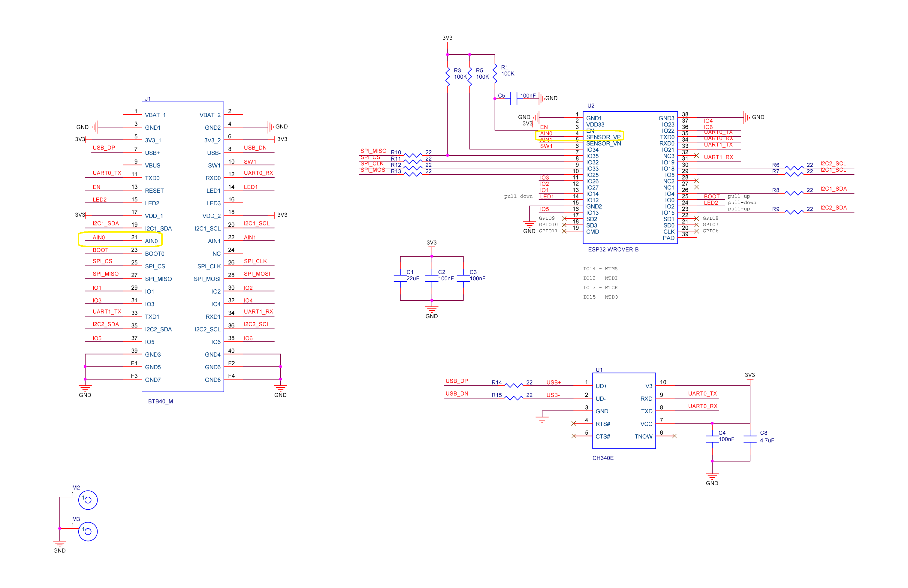
Task: Select the BTB40_M connector label
Action: click(x=160, y=401)
